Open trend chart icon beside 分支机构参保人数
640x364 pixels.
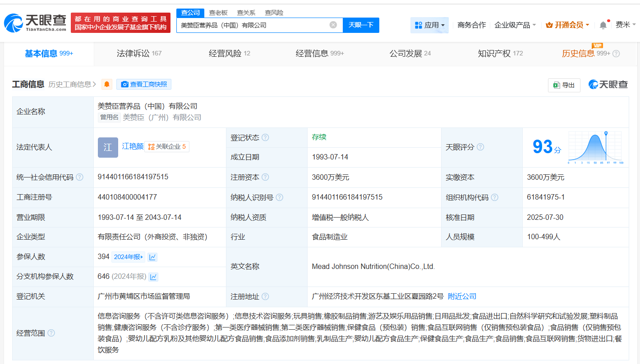tap(153, 277)
